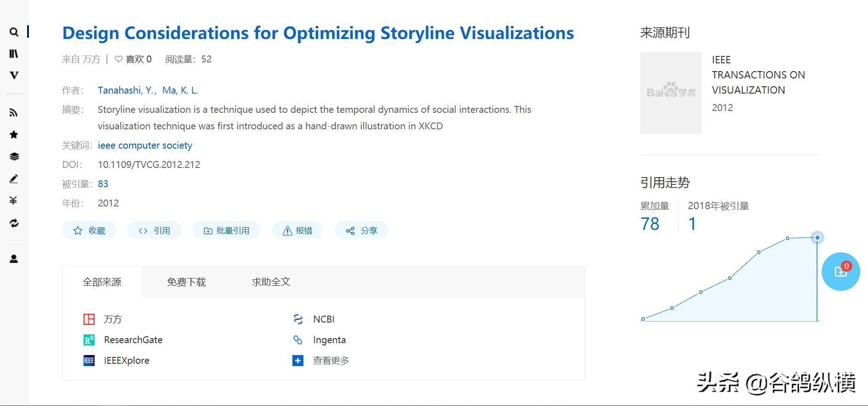Open the library books icon in sidebar
Image resolution: width=868 pixels, height=406 pixels.
[x=14, y=54]
